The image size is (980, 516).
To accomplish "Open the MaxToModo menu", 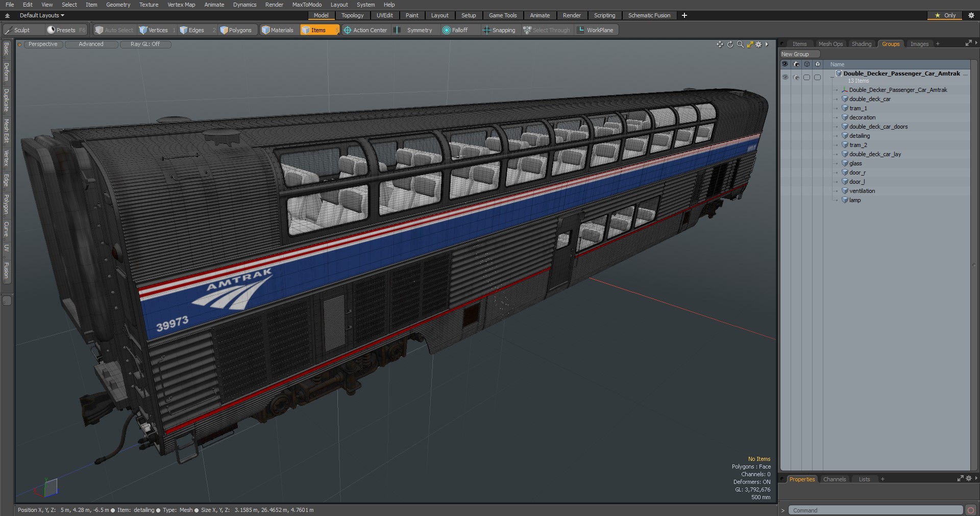I will [x=307, y=5].
